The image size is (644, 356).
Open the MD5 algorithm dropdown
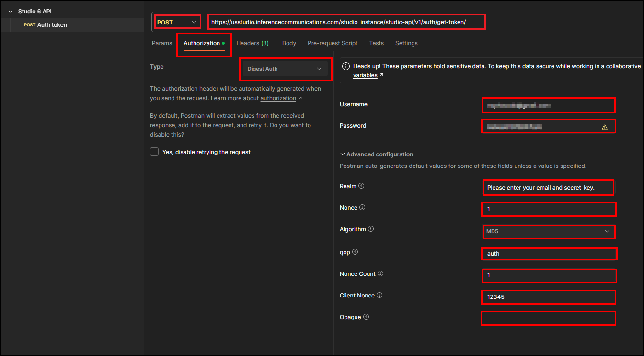pos(548,231)
